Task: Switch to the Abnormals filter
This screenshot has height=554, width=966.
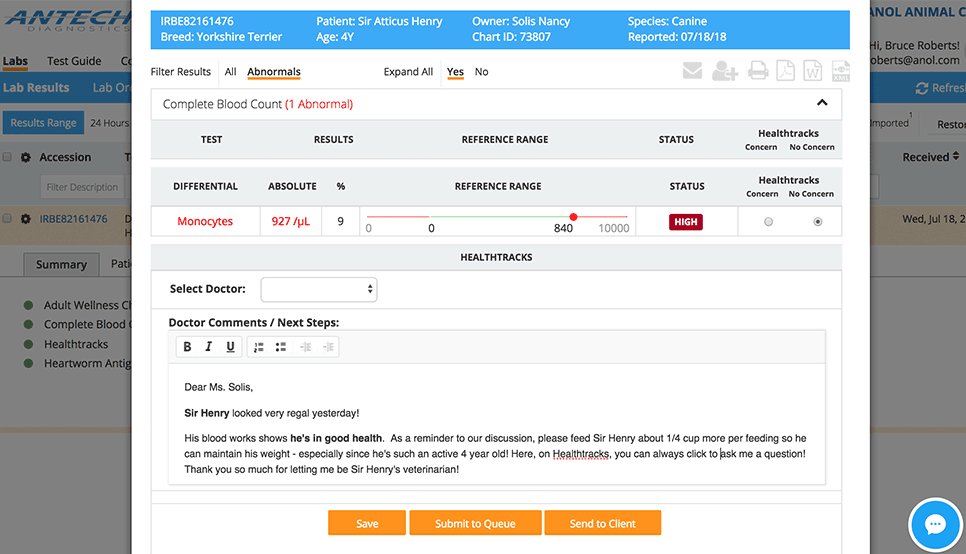Action: pyautogui.click(x=274, y=72)
